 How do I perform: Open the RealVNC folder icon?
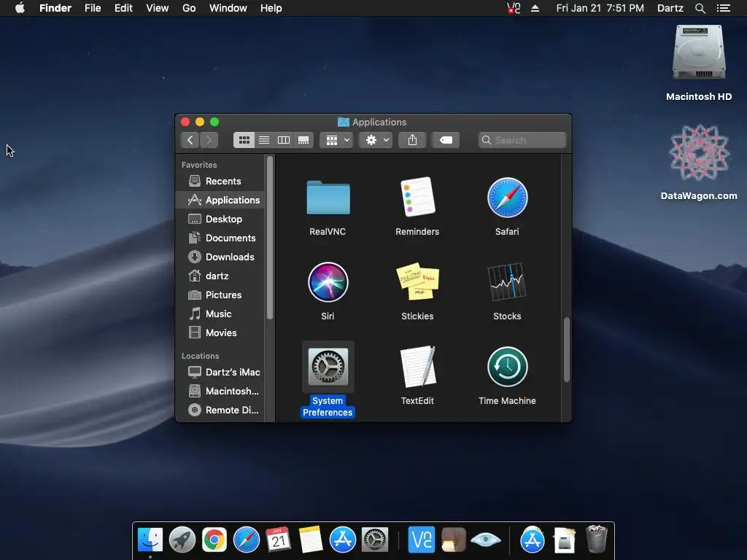click(328, 198)
